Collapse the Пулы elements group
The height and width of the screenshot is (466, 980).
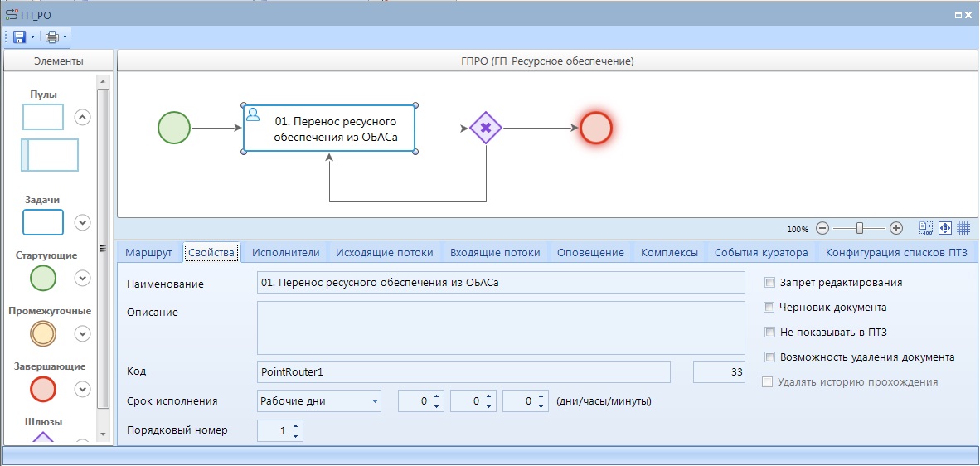pyautogui.click(x=82, y=117)
